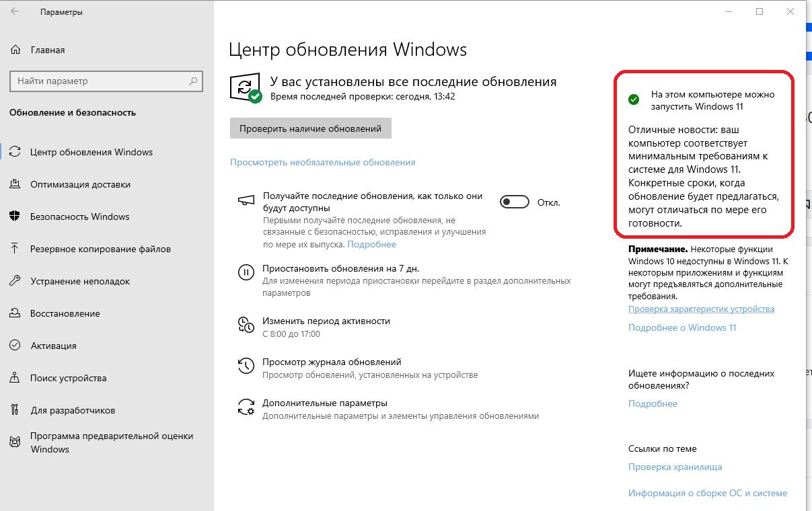Click the Activation checkmark circle icon
This screenshot has height=511, width=812.
(x=15, y=346)
